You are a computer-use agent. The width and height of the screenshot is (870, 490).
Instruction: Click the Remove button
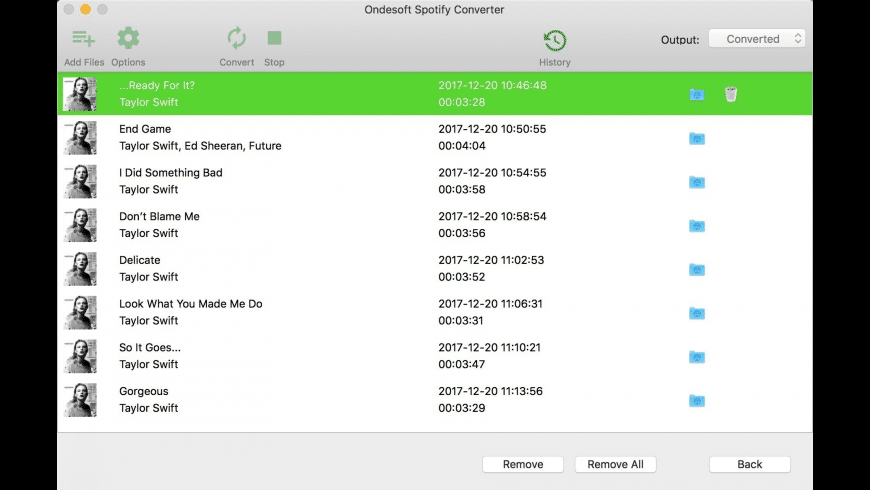[x=523, y=464]
